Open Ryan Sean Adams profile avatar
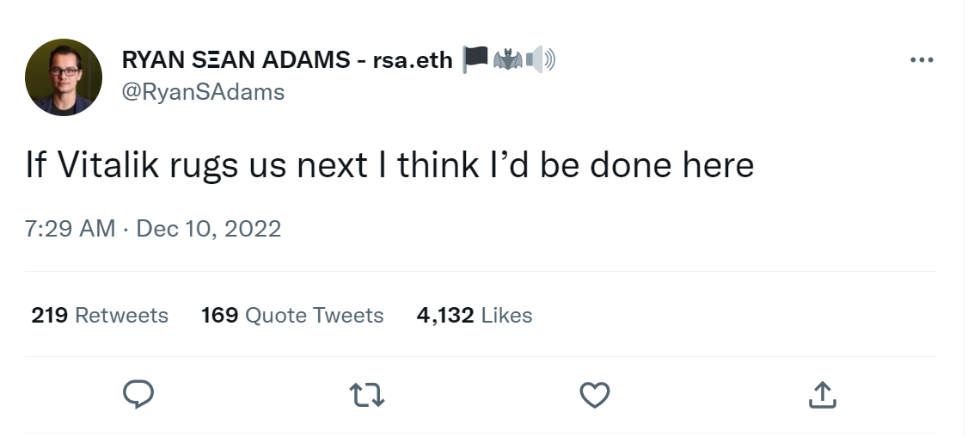980x437 pixels. click(64, 77)
